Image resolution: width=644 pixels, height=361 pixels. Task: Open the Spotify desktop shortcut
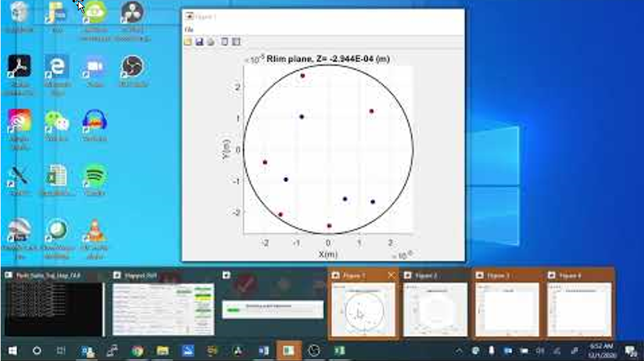click(x=95, y=178)
